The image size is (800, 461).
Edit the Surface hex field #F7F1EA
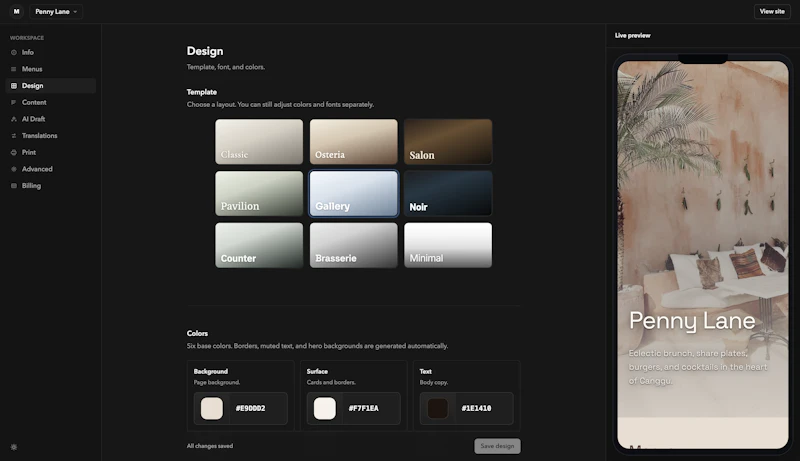point(364,408)
